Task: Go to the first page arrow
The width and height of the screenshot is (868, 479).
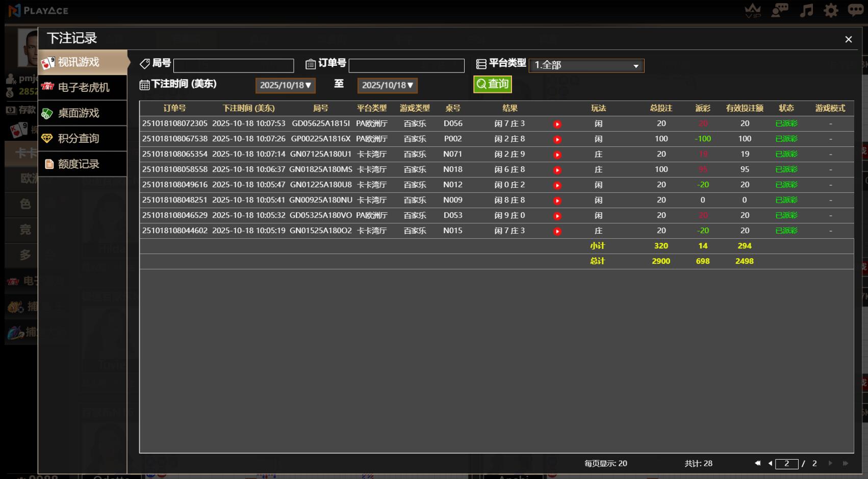Action: [757, 463]
